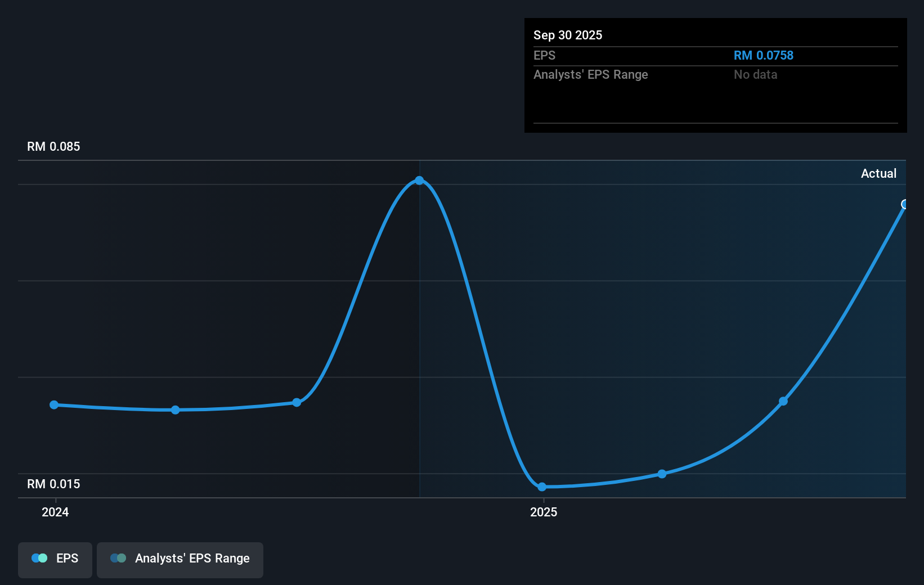Click the 'Actual' region label
924x585 pixels.
tap(878, 174)
